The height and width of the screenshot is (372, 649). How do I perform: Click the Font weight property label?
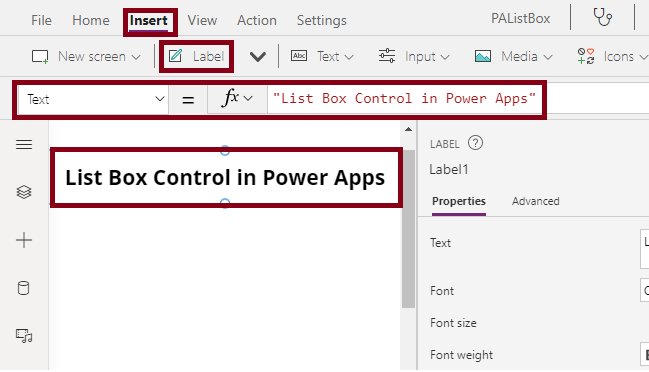click(x=461, y=355)
